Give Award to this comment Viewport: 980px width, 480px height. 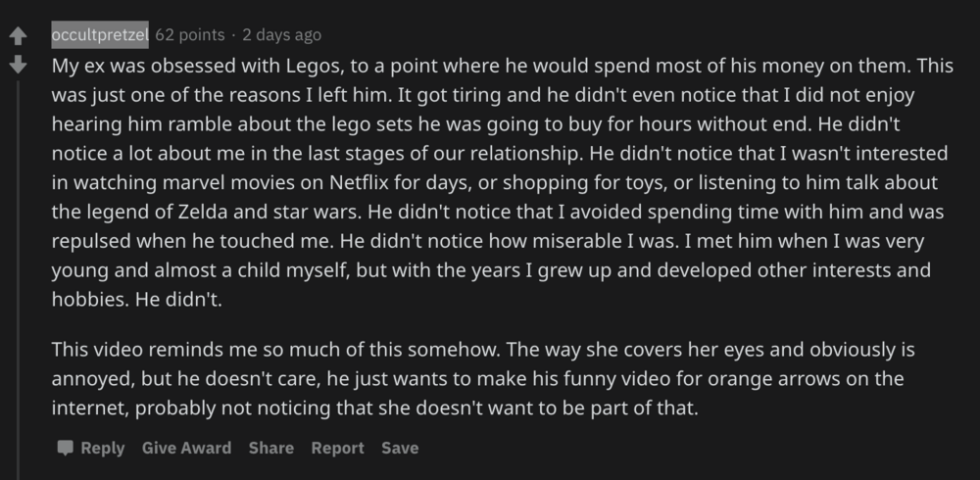[x=186, y=448]
